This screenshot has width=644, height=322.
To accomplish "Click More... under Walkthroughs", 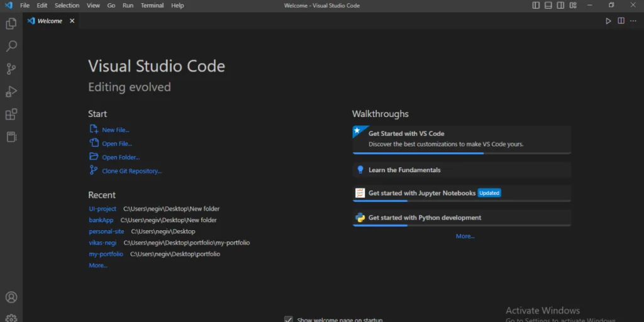I will [465, 236].
